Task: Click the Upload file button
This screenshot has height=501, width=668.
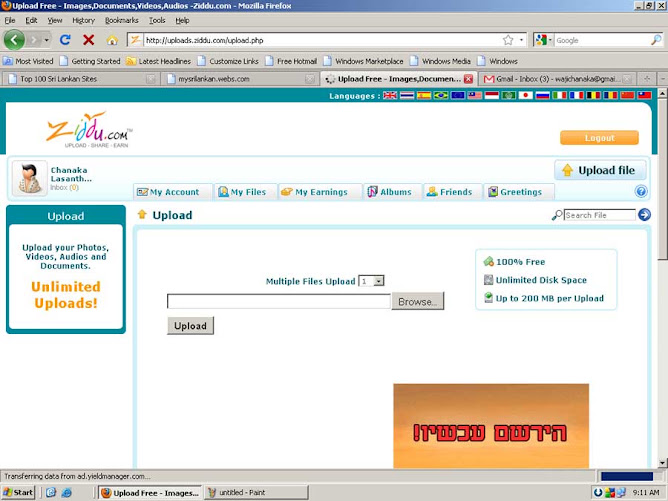Action: click(x=600, y=170)
